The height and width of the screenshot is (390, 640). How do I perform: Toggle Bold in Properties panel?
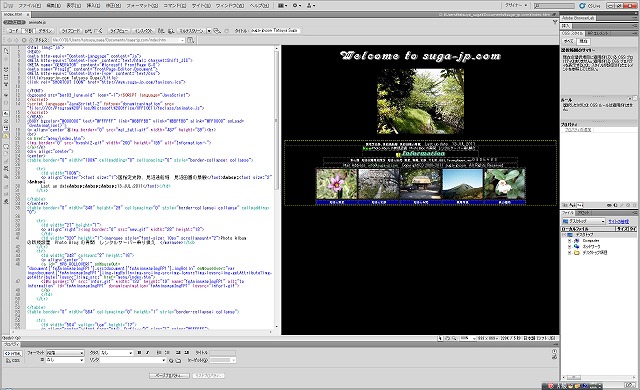coord(139,352)
